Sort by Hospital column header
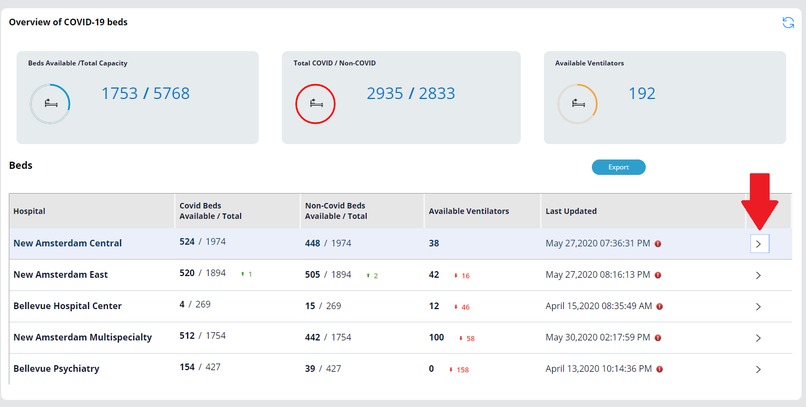806x407 pixels. pyautogui.click(x=29, y=211)
